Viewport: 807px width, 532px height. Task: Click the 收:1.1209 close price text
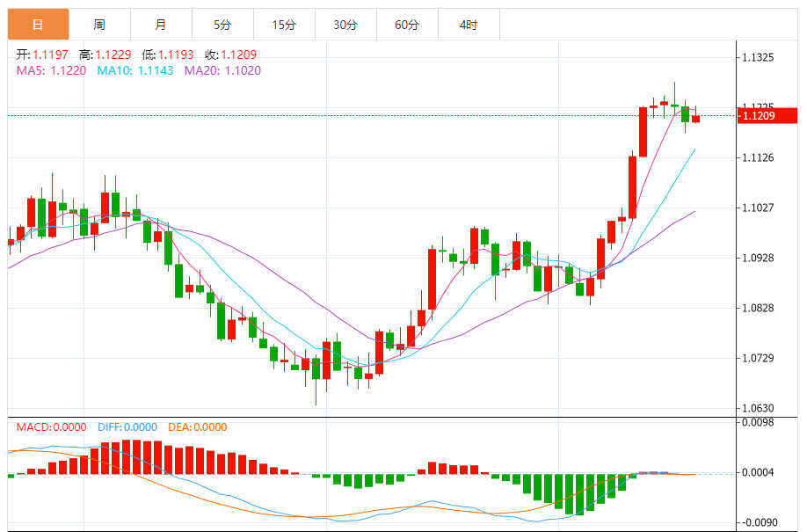click(x=230, y=55)
